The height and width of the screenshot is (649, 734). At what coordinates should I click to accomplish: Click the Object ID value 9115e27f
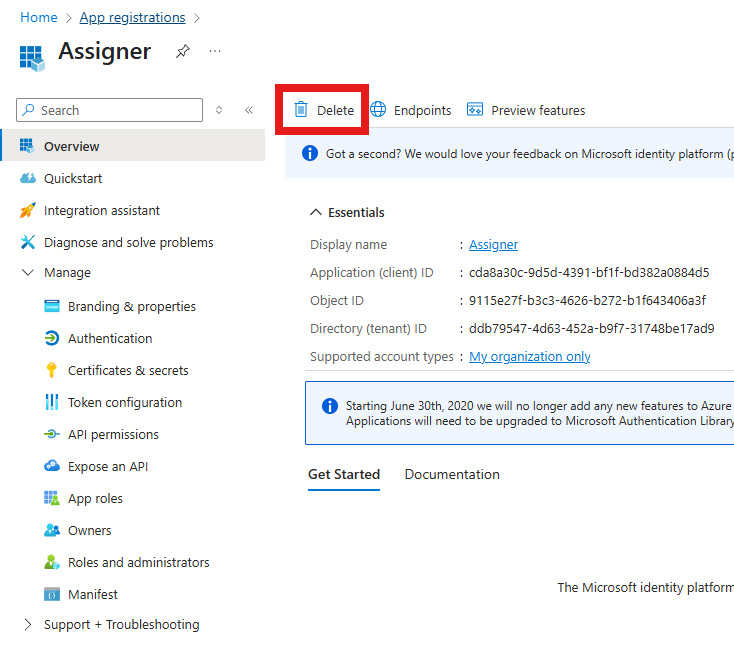pyautogui.click(x=587, y=300)
